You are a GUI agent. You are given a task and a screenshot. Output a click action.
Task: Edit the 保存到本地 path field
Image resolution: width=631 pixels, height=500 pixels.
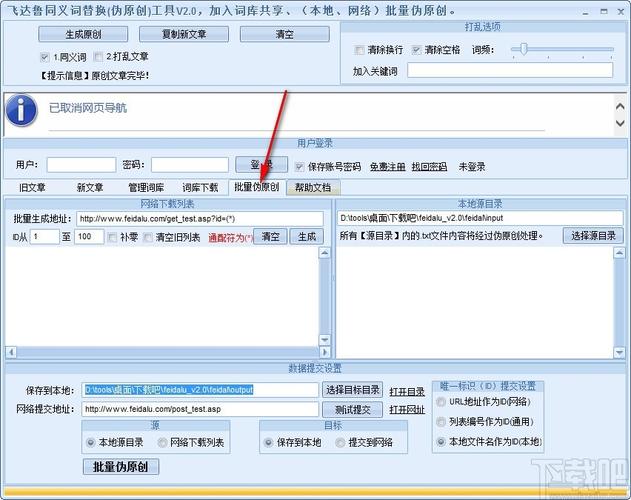pyautogui.click(x=200, y=390)
